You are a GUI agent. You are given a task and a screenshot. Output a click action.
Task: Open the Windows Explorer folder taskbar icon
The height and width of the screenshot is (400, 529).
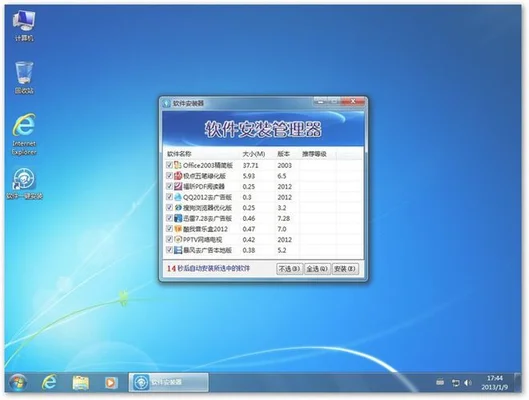(81, 382)
